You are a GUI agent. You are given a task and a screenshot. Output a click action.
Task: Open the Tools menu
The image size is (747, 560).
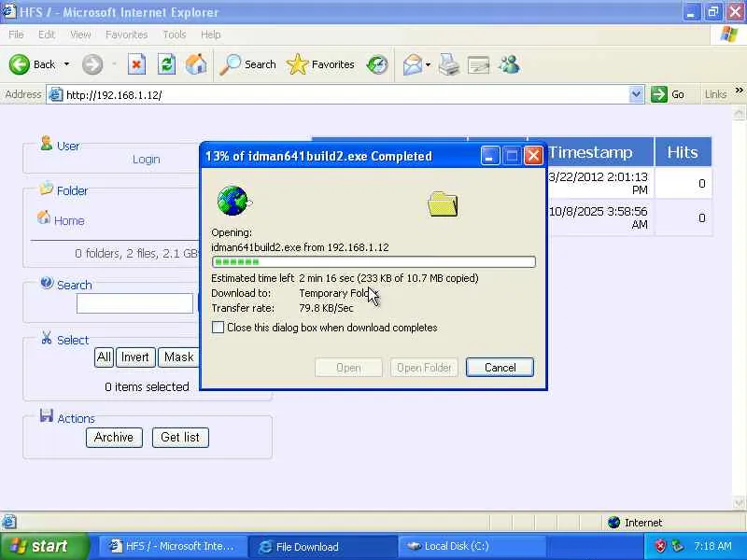[174, 35]
